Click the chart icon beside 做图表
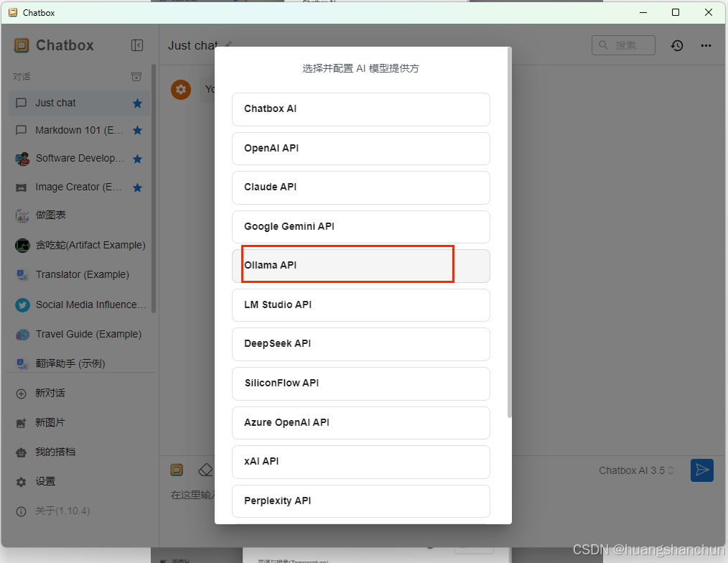Viewport: 728px width, 563px height. click(22, 215)
